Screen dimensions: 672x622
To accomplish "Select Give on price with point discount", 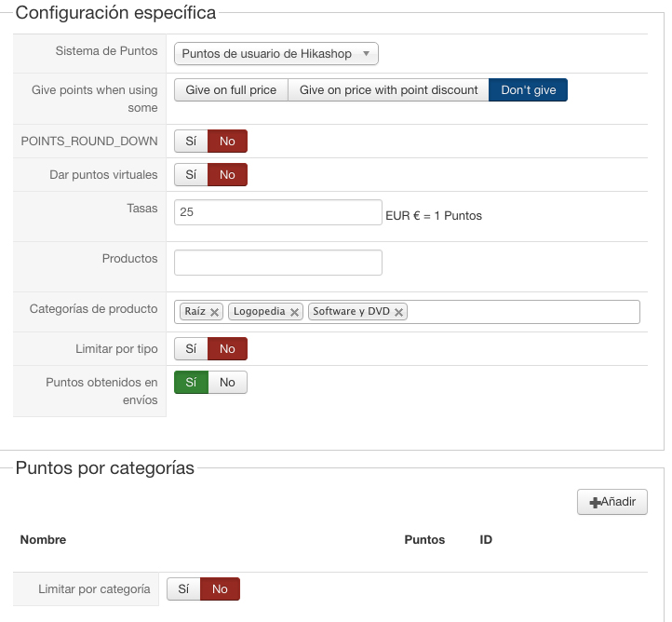I will (388, 90).
